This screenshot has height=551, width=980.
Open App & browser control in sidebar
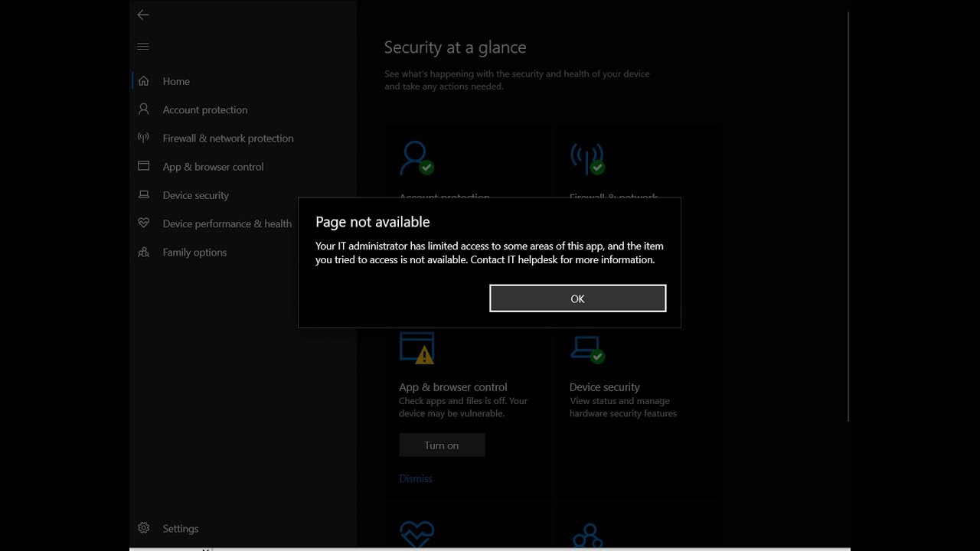coord(213,167)
